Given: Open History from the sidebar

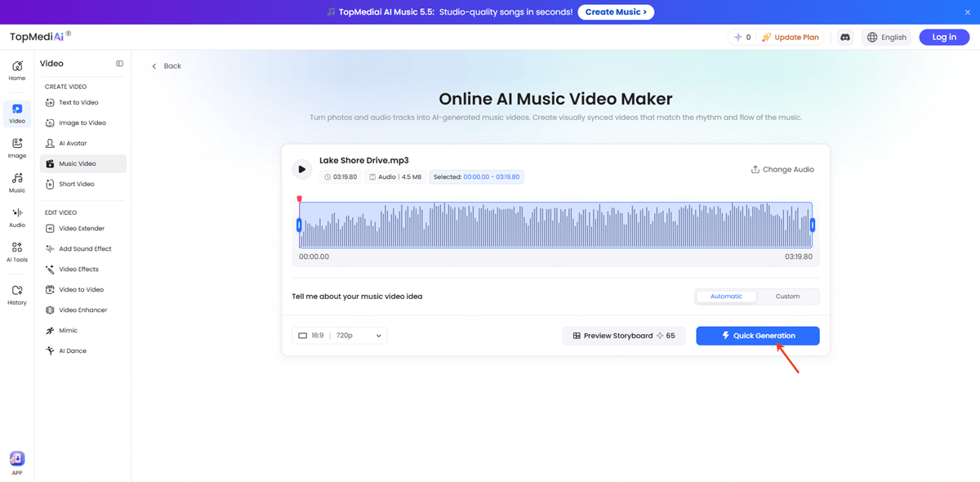Looking at the screenshot, I should pyautogui.click(x=17, y=295).
